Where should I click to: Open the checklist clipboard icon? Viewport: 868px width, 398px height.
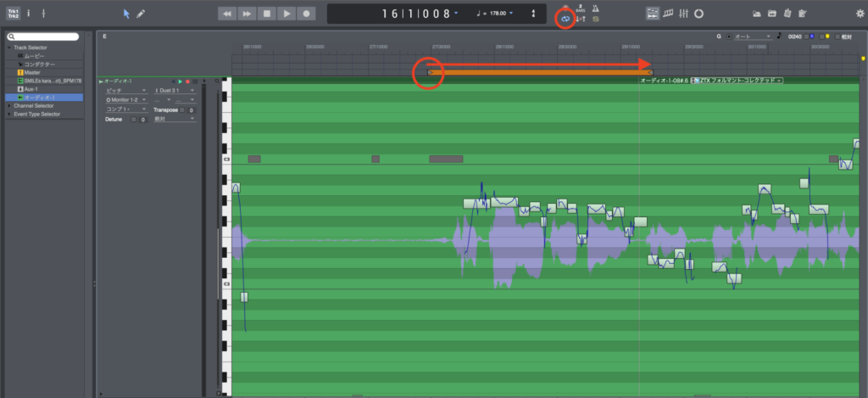point(802,14)
